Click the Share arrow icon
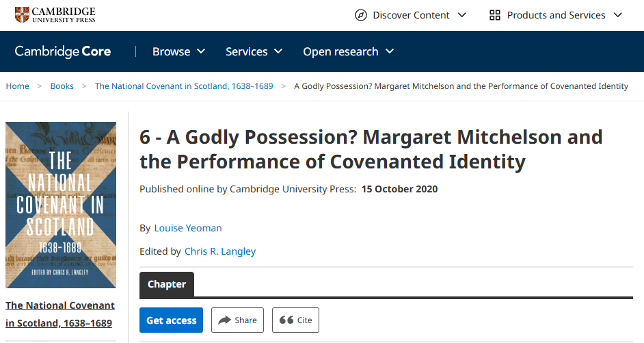The height and width of the screenshot is (343, 644). (224, 320)
